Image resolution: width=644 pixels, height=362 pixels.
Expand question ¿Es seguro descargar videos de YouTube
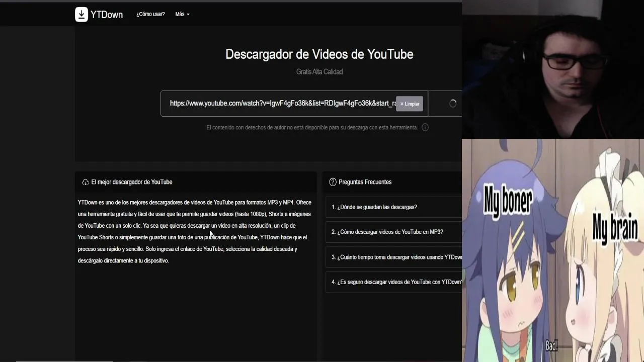click(393, 282)
